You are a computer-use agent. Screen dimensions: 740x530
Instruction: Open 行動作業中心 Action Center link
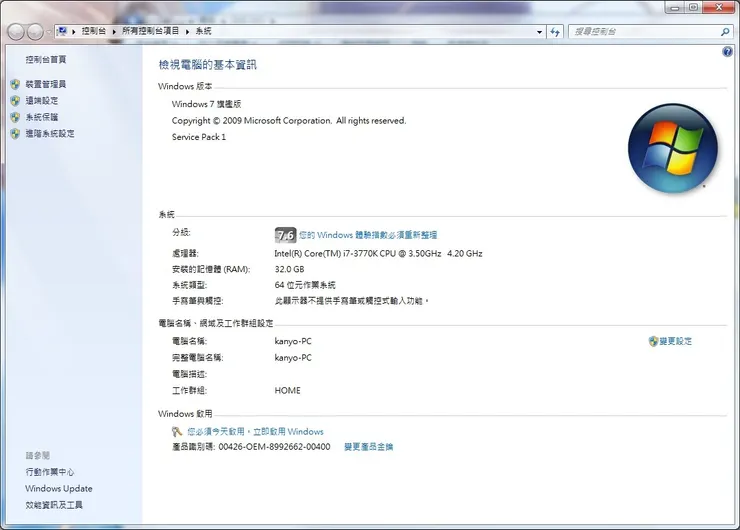(50, 472)
